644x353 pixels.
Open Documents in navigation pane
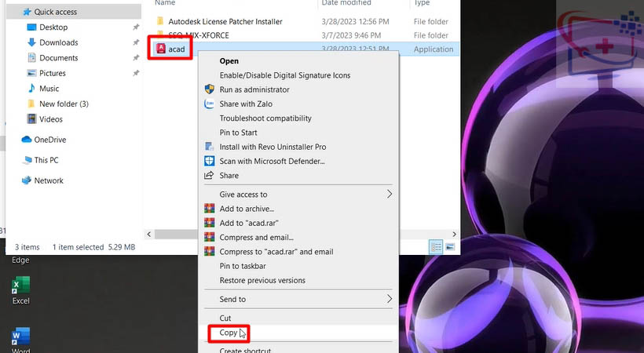(x=58, y=58)
